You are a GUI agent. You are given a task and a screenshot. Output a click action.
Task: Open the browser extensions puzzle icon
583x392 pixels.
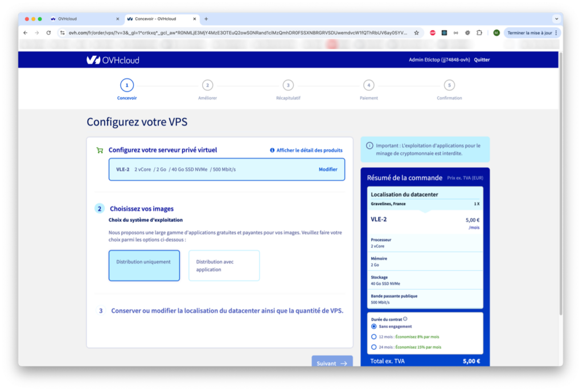[x=479, y=32]
